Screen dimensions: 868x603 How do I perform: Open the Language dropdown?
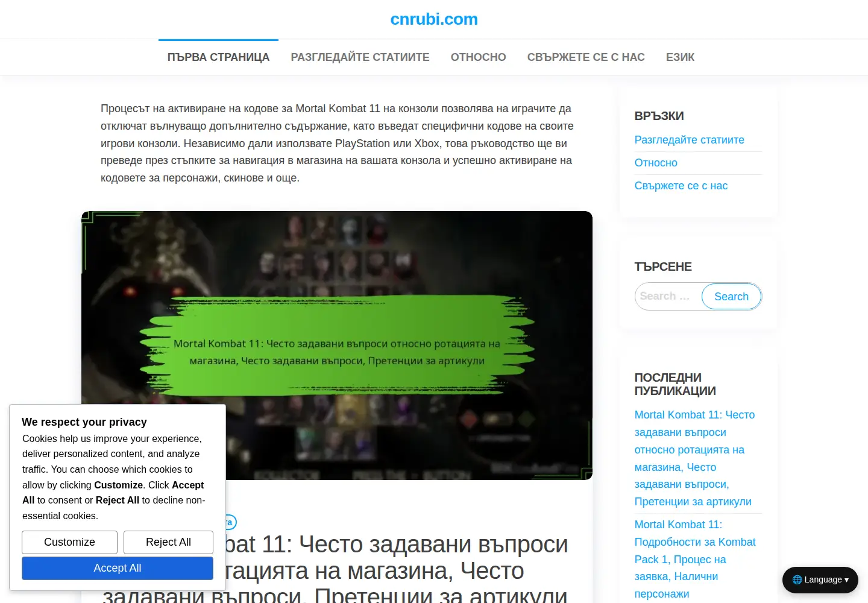(820, 579)
